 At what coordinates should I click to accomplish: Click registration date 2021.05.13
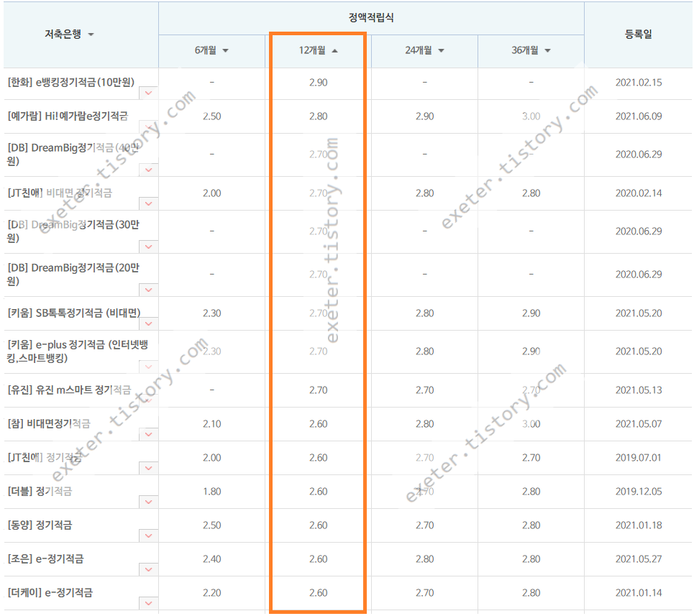click(x=638, y=390)
